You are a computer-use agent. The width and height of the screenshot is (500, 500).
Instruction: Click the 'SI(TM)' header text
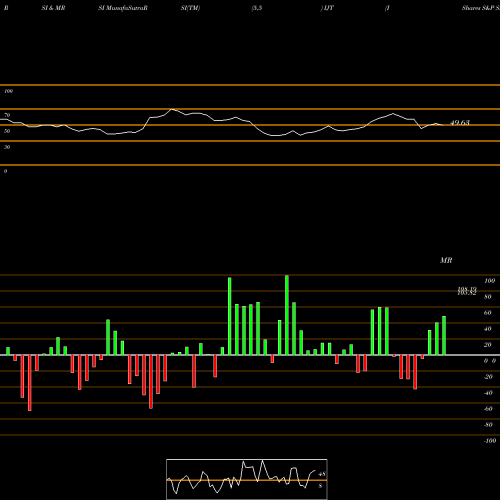click(190, 8)
